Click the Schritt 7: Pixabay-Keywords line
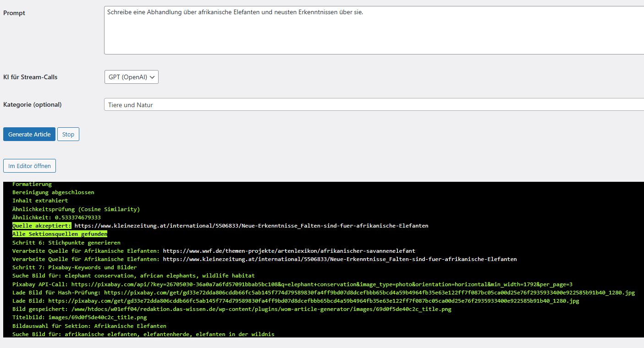644x348 pixels. coord(74,267)
